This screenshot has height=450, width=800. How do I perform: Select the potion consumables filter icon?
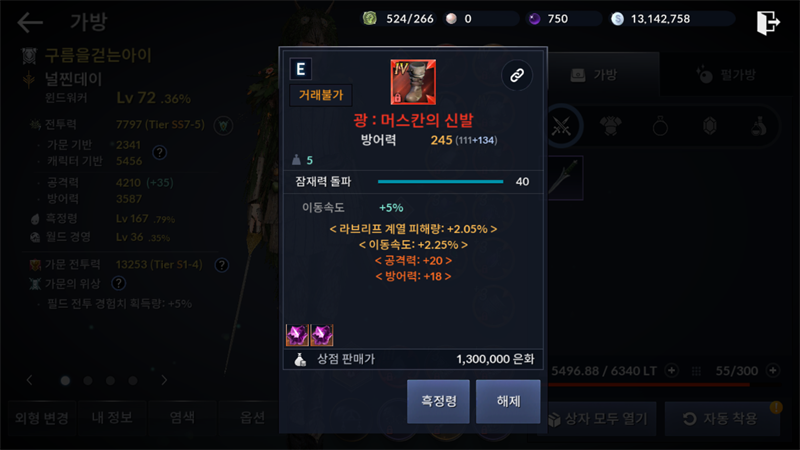click(759, 126)
